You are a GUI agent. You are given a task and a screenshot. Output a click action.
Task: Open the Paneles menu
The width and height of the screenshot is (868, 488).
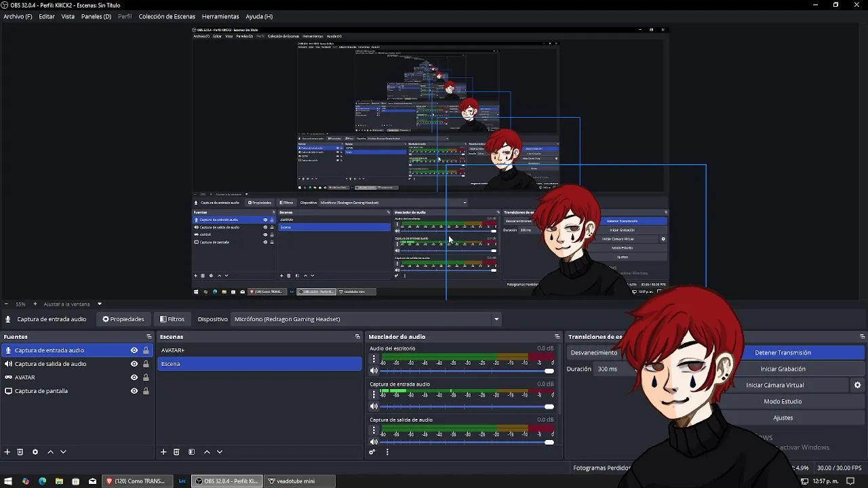click(x=96, y=16)
